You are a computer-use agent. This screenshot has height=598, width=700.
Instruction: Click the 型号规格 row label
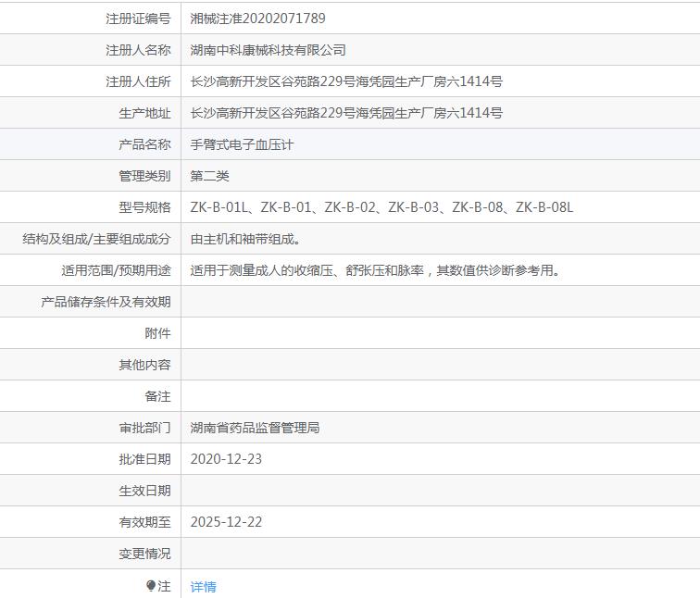144,207
